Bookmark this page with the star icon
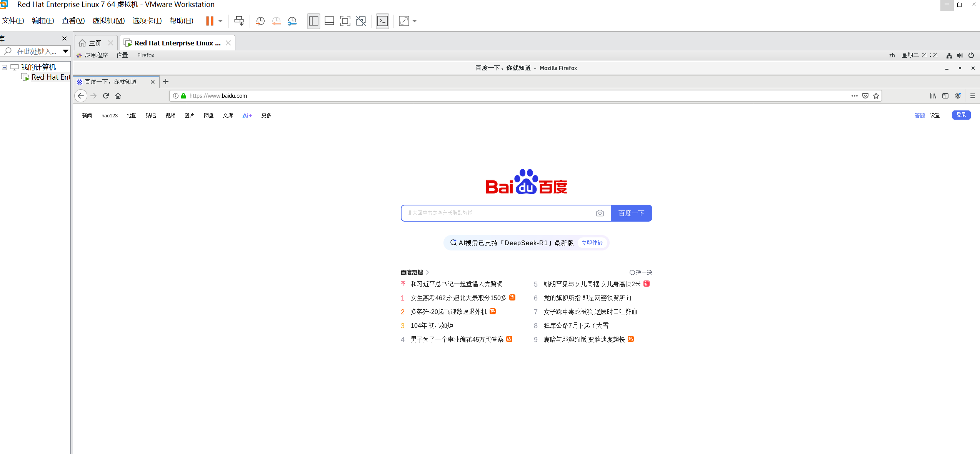Viewport: 980px width, 454px height. [876, 96]
